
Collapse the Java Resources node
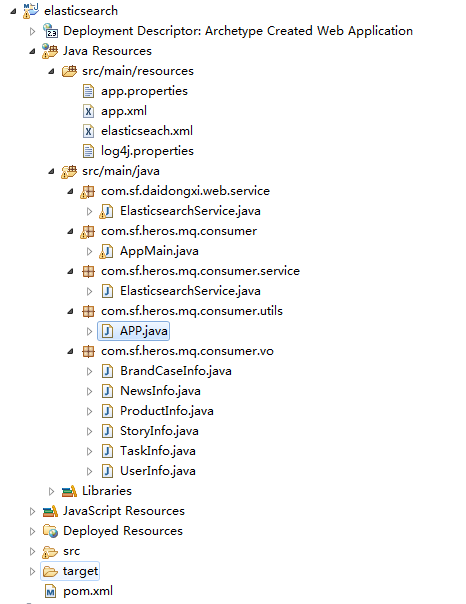[x=32, y=51]
